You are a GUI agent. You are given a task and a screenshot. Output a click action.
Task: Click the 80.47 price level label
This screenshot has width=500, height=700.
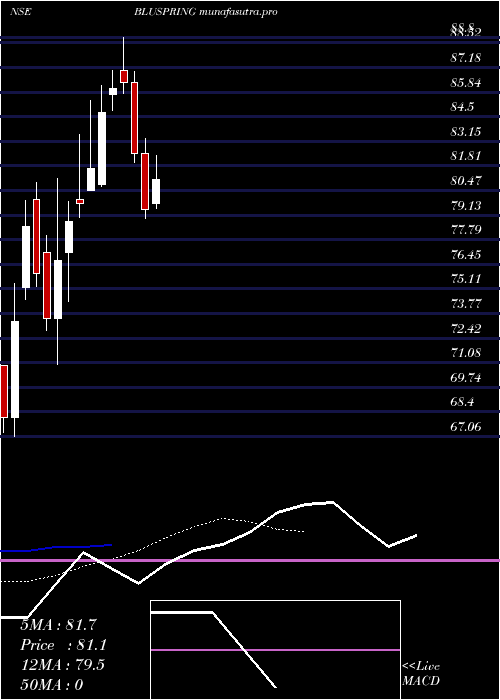coord(466,181)
